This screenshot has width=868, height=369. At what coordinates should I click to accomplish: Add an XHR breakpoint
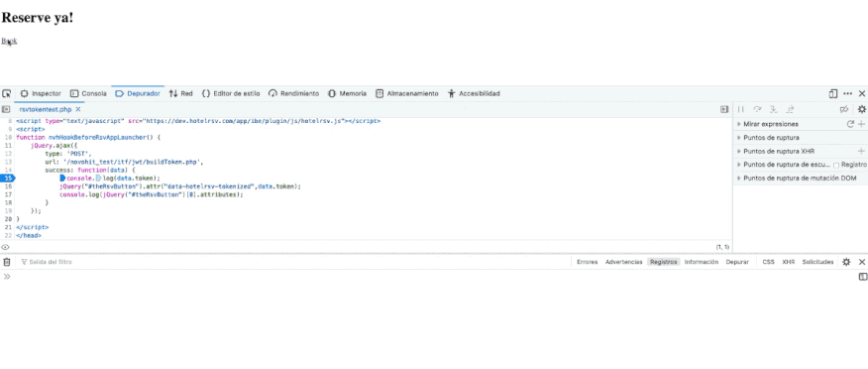(861, 151)
